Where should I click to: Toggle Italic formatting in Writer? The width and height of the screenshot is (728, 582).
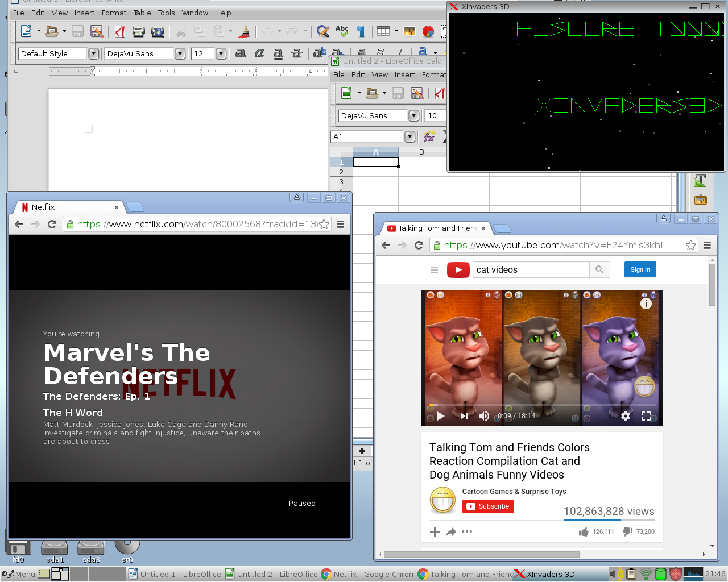[259, 53]
